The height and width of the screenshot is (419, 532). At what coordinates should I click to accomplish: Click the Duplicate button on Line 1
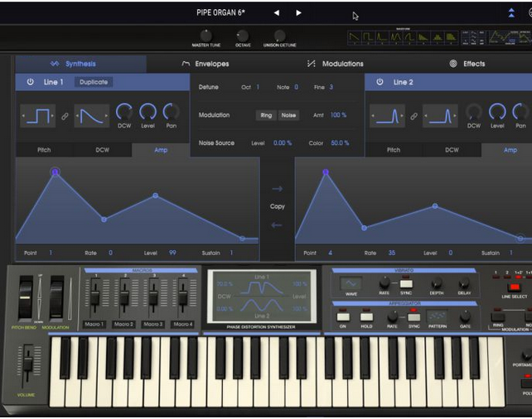coord(94,82)
